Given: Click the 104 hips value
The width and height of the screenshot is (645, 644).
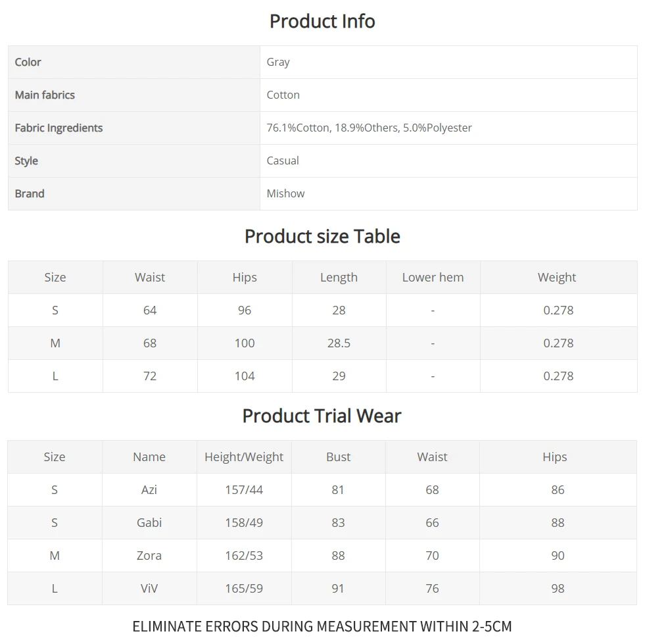Looking at the screenshot, I should 245,376.
